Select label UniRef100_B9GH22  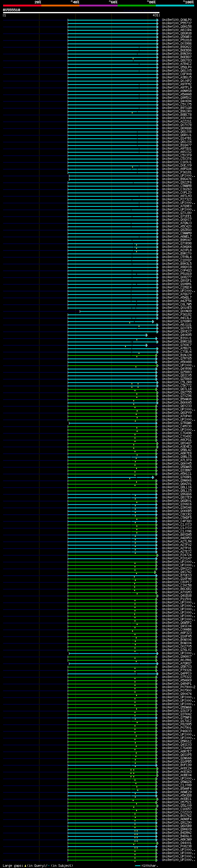click(x=177, y=47)
